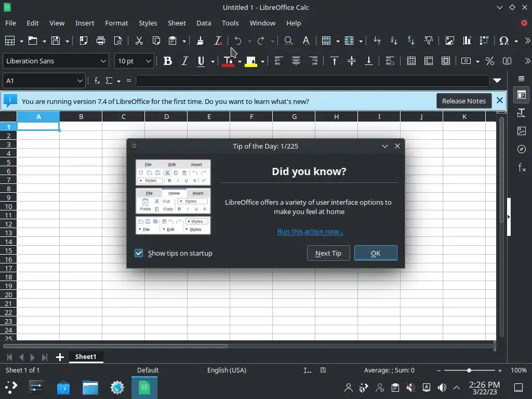Click the OK button in Tip dialog
The height and width of the screenshot is (399, 532).
point(376,253)
